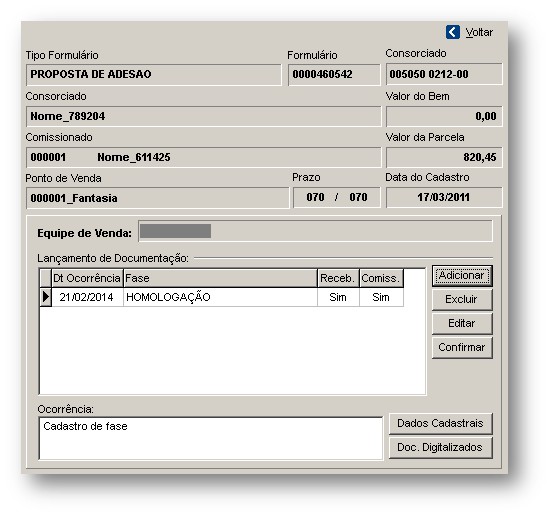Click the Fase column header
Viewport: 550px width, 516px height.
(x=220, y=279)
